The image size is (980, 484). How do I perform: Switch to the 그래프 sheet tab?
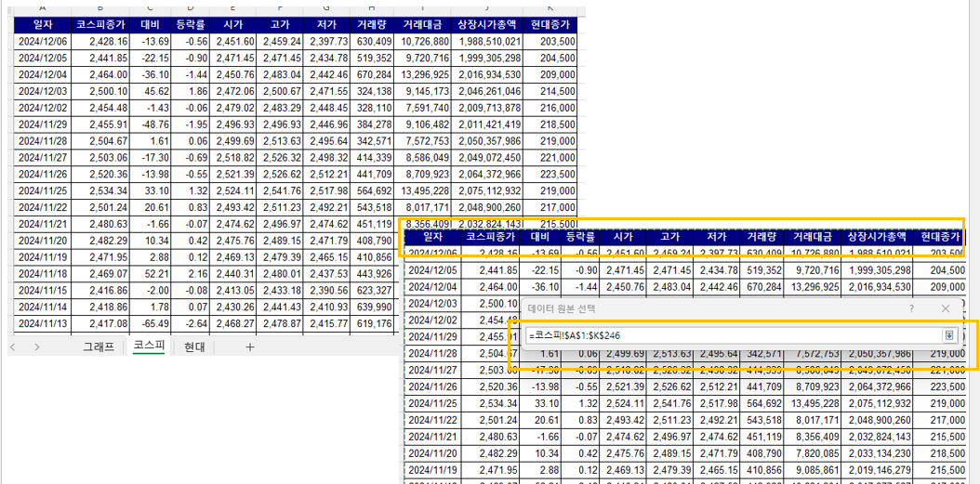tap(99, 347)
